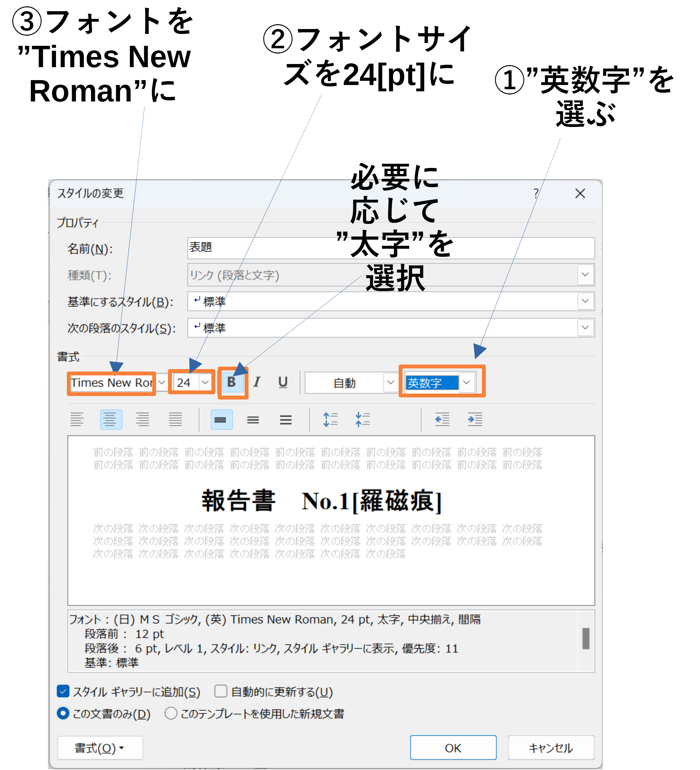Align paragraph text to the right
The width and height of the screenshot is (700, 770).
coord(143,420)
